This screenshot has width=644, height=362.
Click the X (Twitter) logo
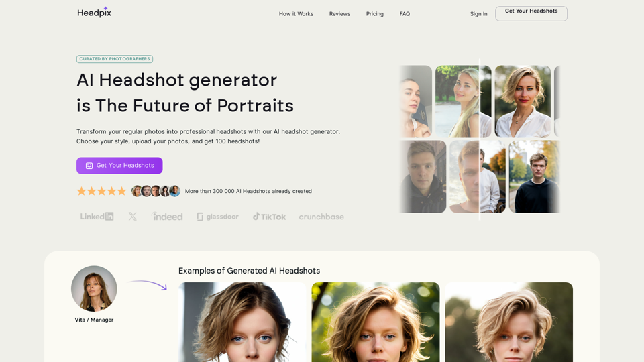tap(132, 217)
